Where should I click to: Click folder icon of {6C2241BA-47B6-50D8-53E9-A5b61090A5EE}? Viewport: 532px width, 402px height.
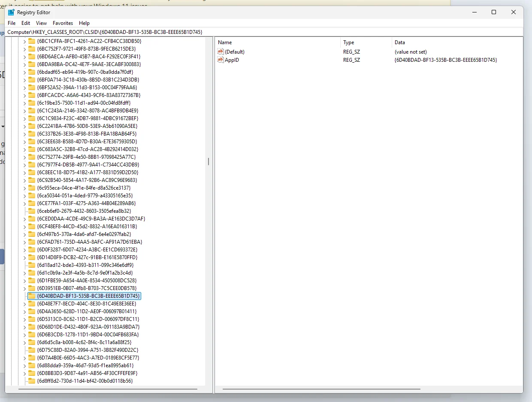pos(32,126)
